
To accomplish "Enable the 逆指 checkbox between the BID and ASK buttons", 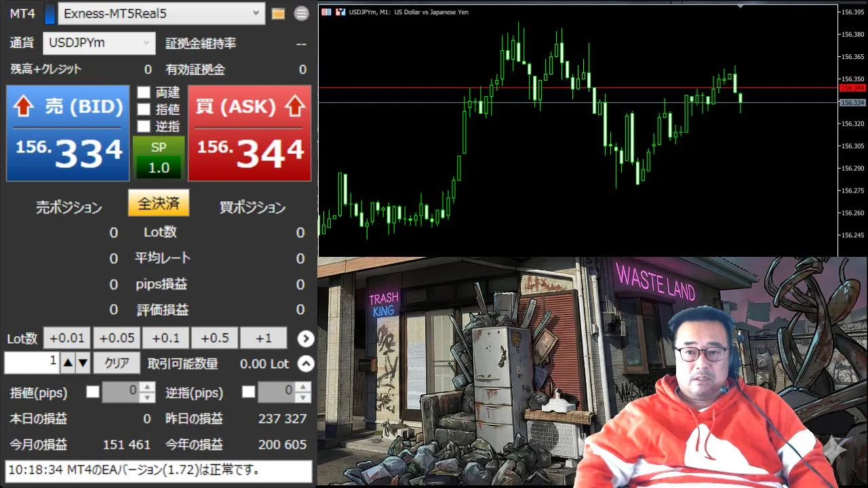I will coord(144,126).
